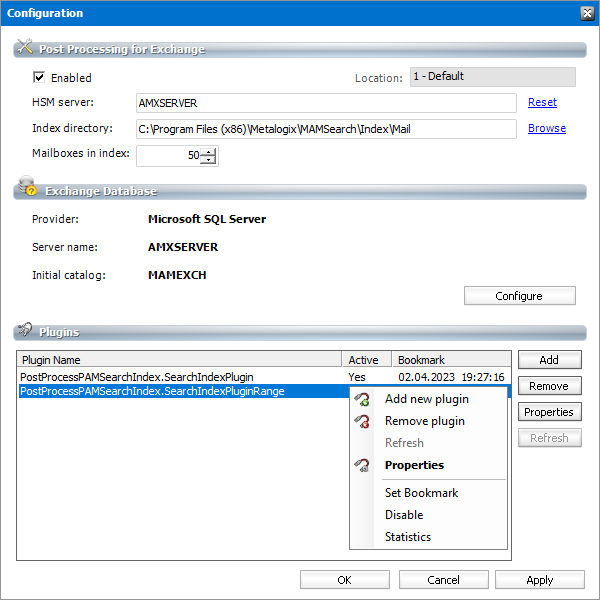This screenshot has height=600, width=600.
Task: Click the Apply button
Action: 540,580
